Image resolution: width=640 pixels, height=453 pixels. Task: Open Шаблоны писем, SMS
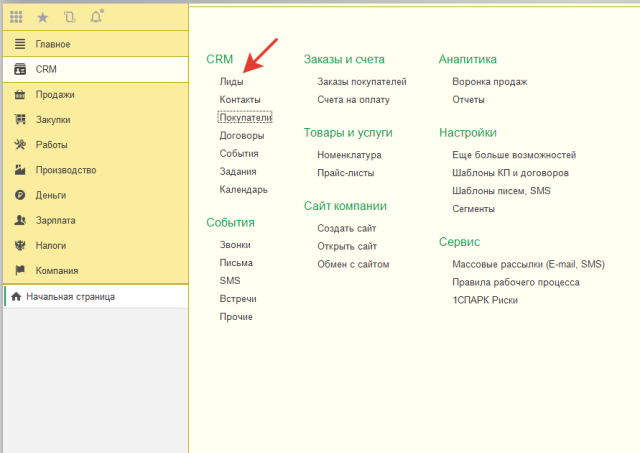pos(501,191)
